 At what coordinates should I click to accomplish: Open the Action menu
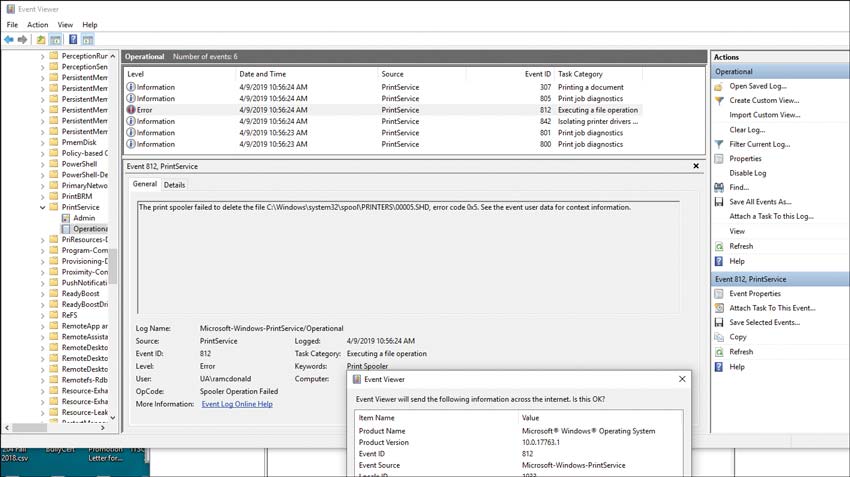click(37, 24)
